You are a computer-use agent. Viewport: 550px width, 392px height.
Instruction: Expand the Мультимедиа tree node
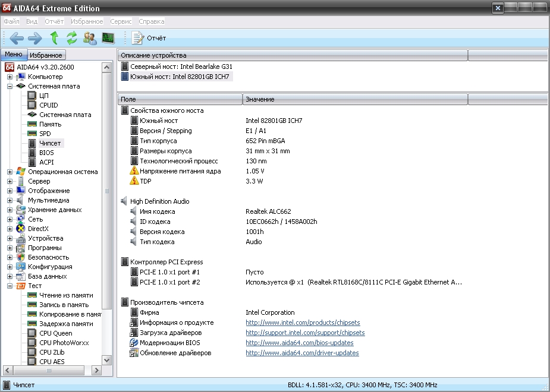coord(10,200)
